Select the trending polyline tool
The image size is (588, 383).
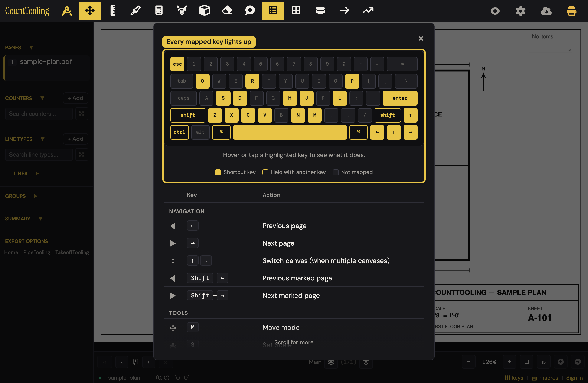(368, 11)
